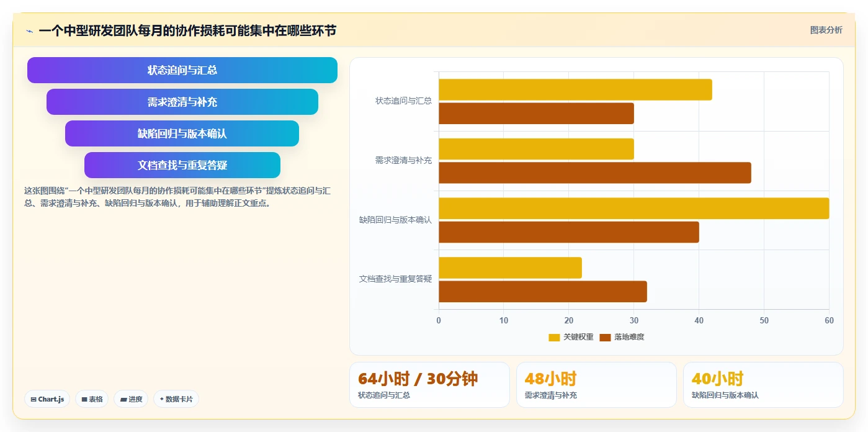Image resolution: width=868 pixels, height=432 pixels.
Task: Click the 进度 tag chip
Action: click(x=131, y=399)
